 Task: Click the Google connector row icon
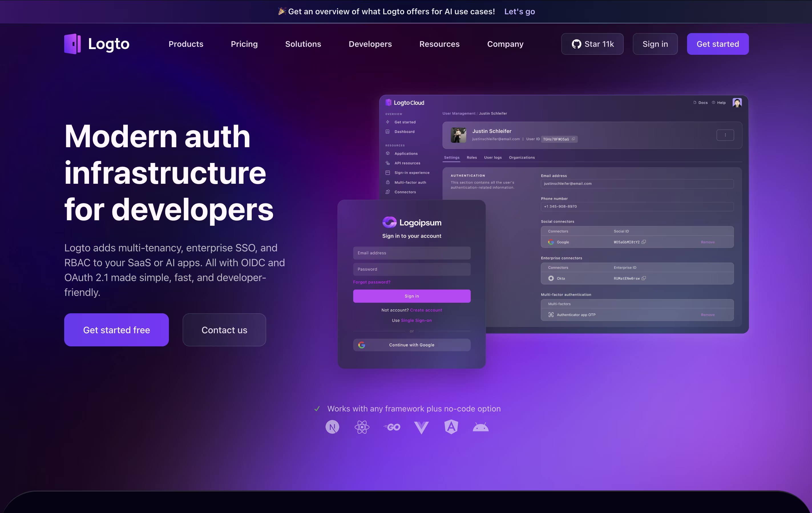[551, 242]
